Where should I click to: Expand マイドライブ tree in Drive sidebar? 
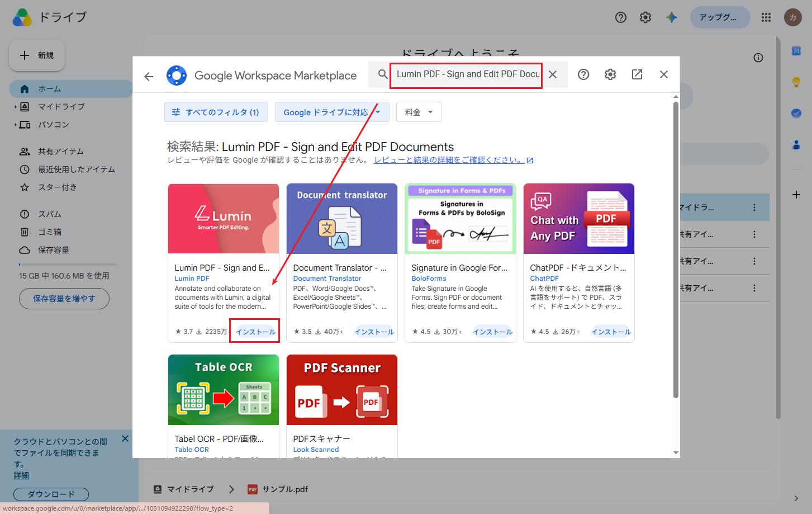16,107
